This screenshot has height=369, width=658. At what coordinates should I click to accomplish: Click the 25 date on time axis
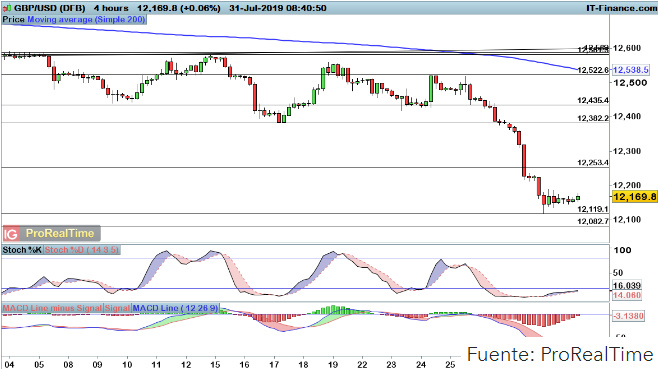tap(450, 364)
